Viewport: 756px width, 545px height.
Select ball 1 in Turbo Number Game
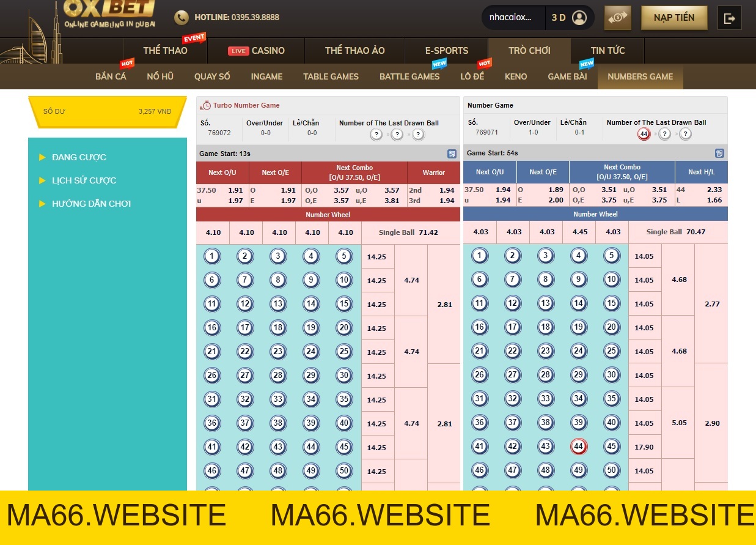pos(212,256)
